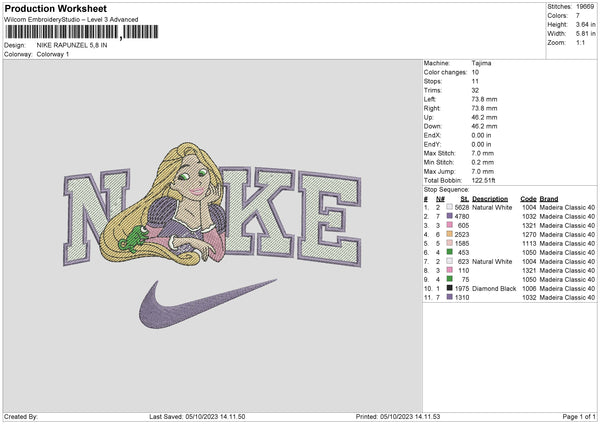The width and height of the screenshot is (600, 424).
Task: Click the Width value 5.81 in
Action: [585, 34]
